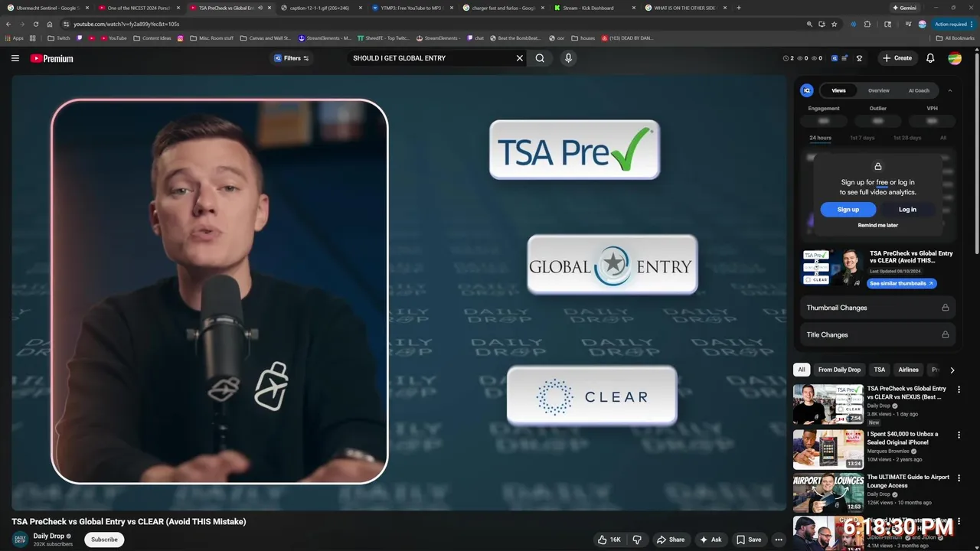The image size is (980, 551).
Task: Open options menu for Airport Lounge Access video
Action: coord(959,478)
